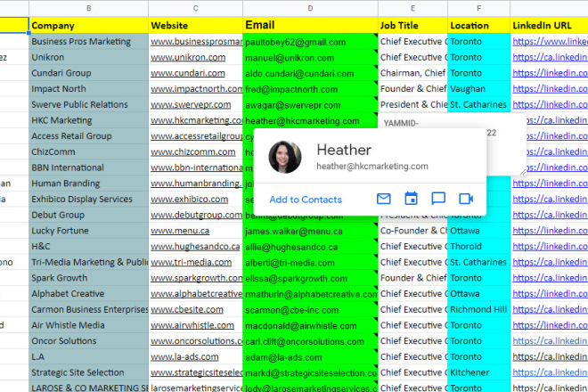
Task: Select Vaughan location cell
Action: click(x=478, y=88)
